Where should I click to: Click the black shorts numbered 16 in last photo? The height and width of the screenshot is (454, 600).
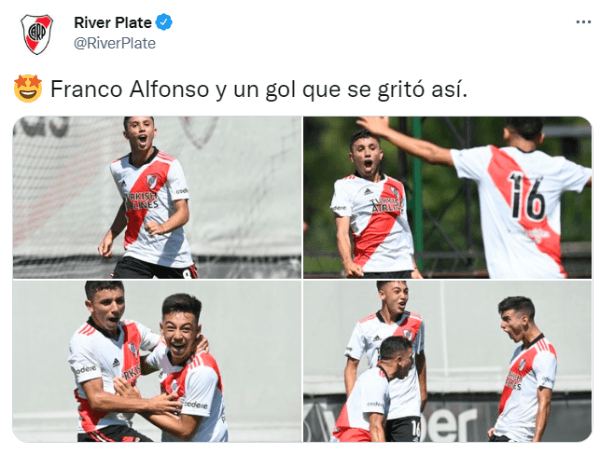pyautogui.click(x=404, y=429)
